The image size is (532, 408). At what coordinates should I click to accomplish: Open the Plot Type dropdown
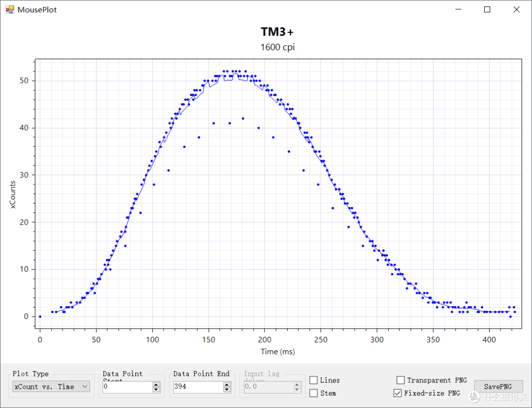point(51,386)
